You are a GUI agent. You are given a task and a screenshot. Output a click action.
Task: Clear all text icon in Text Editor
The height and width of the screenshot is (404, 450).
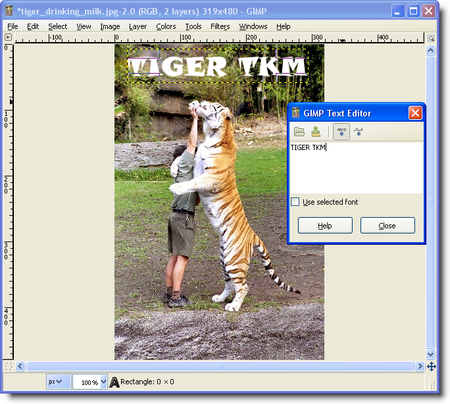click(316, 132)
